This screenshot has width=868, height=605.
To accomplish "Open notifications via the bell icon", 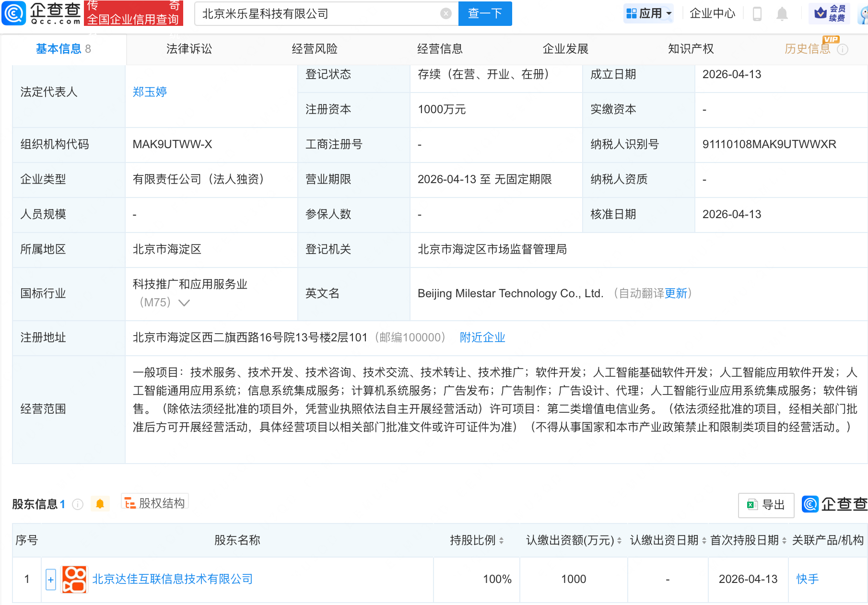I will pos(782,14).
